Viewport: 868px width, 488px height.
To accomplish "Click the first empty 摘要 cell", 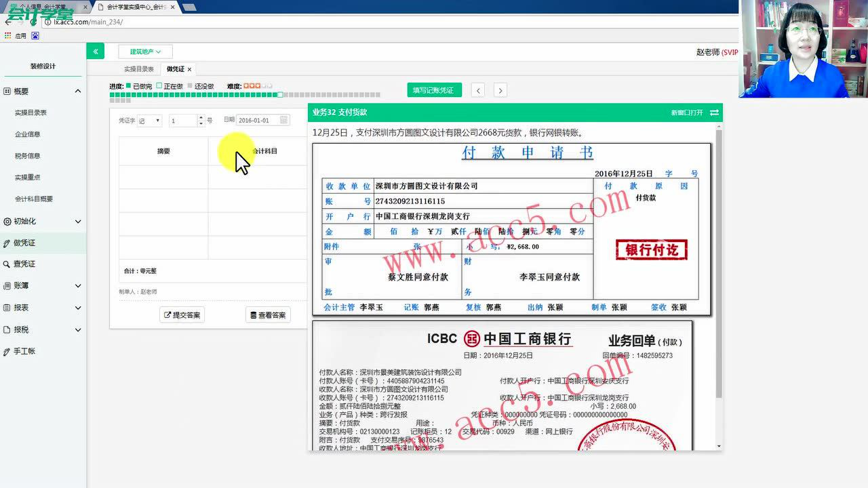I will pyautogui.click(x=163, y=177).
